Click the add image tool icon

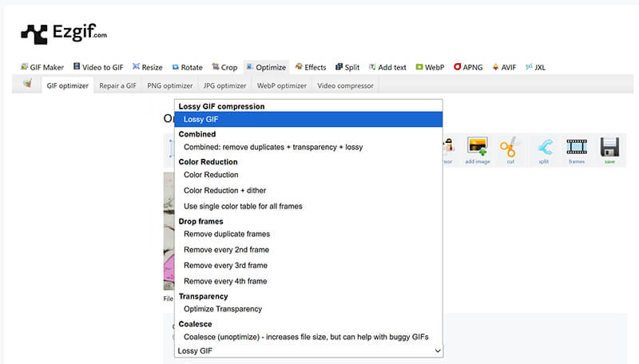pyautogui.click(x=478, y=148)
